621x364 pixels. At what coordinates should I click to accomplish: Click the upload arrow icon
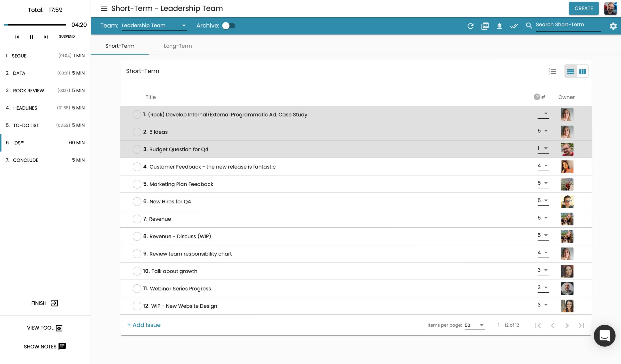click(499, 26)
